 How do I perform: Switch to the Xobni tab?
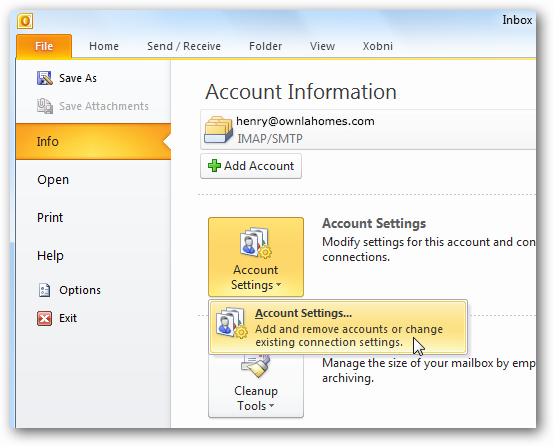click(377, 46)
